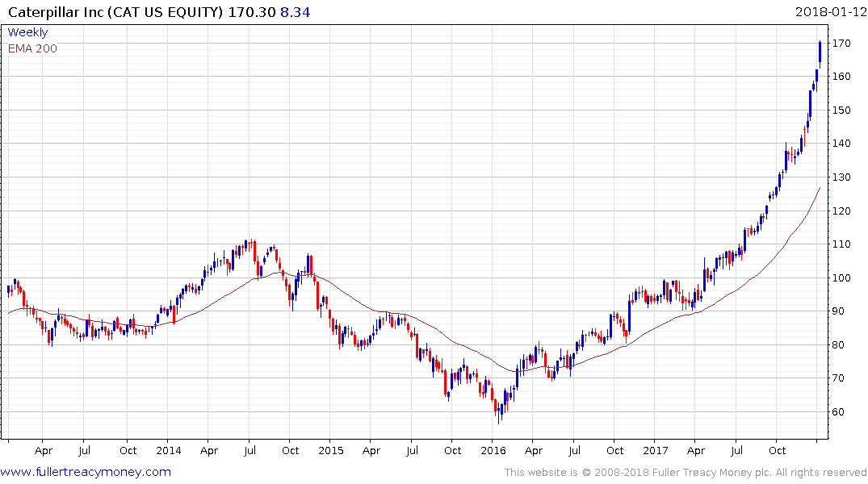Click the date 2018-01-12
The height and width of the screenshot is (484, 868).
[x=831, y=12]
